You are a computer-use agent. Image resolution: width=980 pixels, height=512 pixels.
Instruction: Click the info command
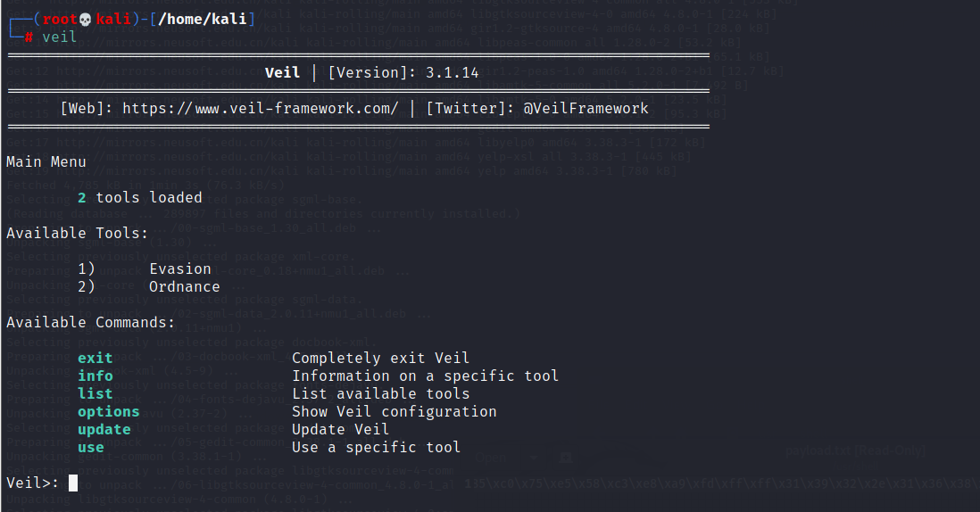coord(95,376)
